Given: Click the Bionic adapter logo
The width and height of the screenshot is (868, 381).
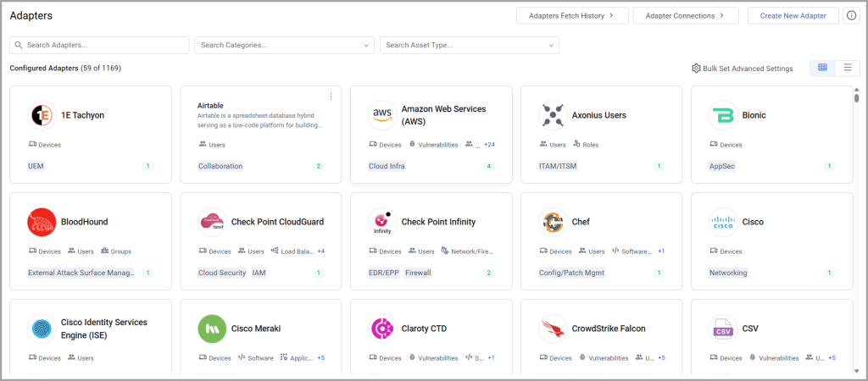Looking at the screenshot, I should 724,115.
